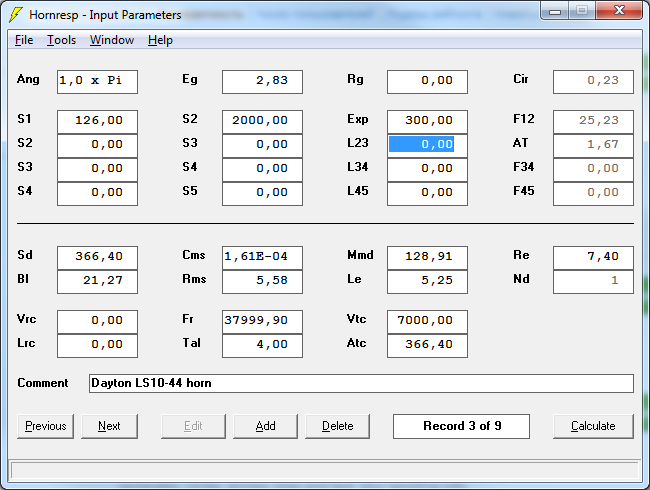Screen dimensions: 650x490
Task: Select the AT field showing 1,67
Action: [x=593, y=146]
